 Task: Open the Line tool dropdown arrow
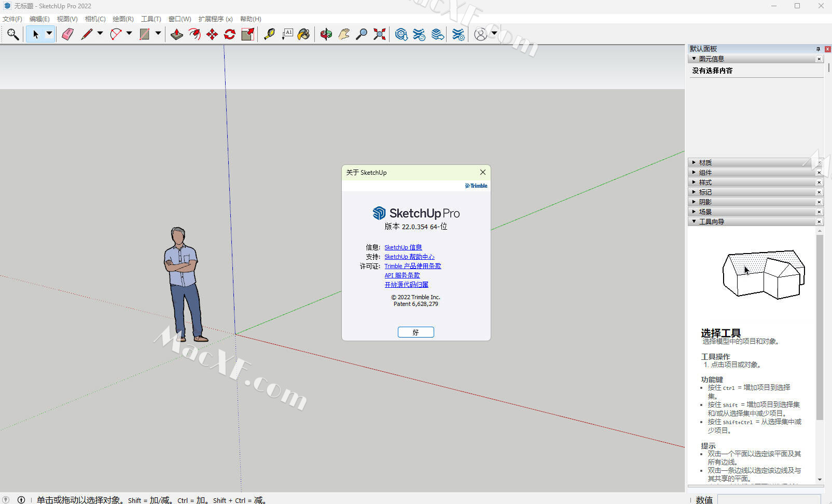tap(100, 34)
